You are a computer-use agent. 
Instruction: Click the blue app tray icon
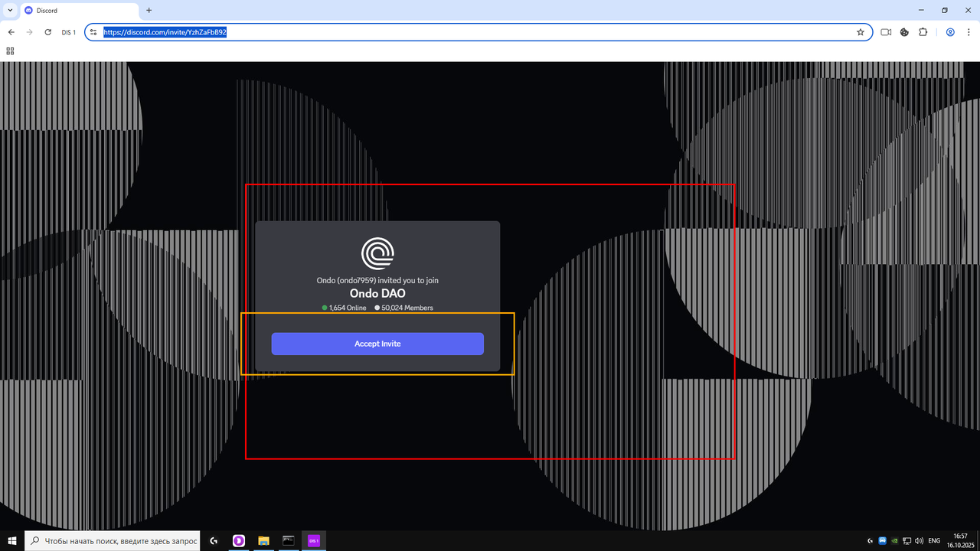pyautogui.click(x=882, y=540)
